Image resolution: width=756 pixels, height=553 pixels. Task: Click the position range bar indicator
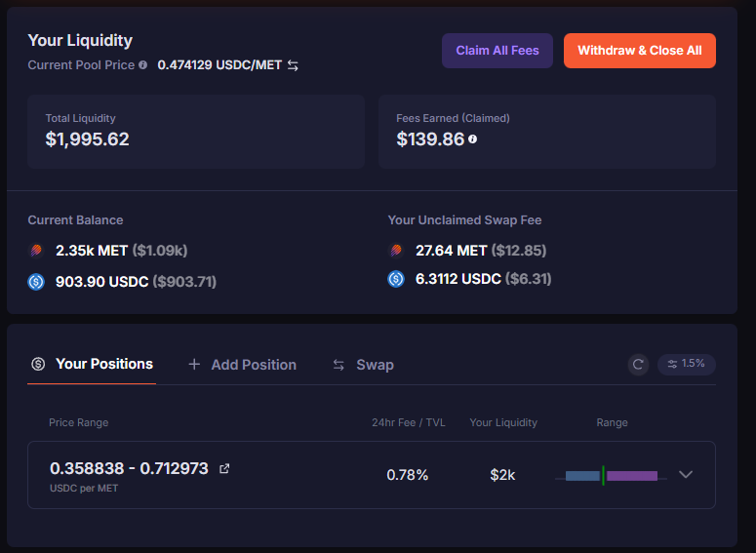click(611, 476)
